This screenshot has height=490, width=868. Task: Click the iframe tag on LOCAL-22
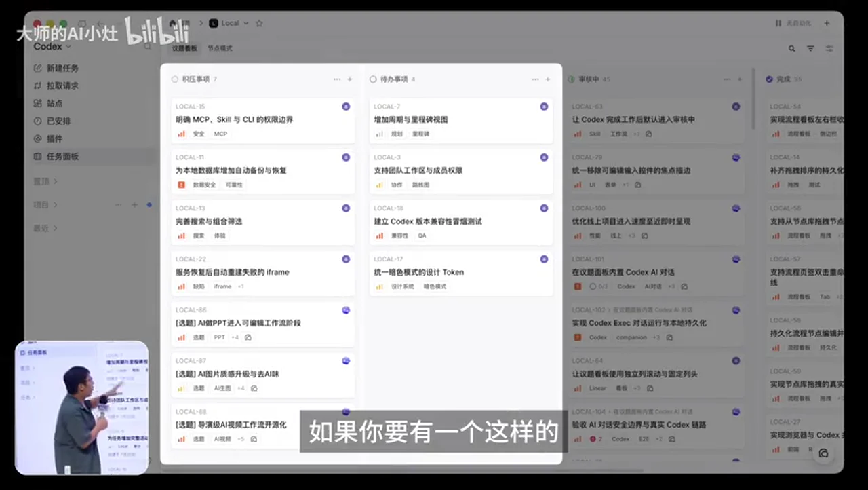click(x=222, y=286)
